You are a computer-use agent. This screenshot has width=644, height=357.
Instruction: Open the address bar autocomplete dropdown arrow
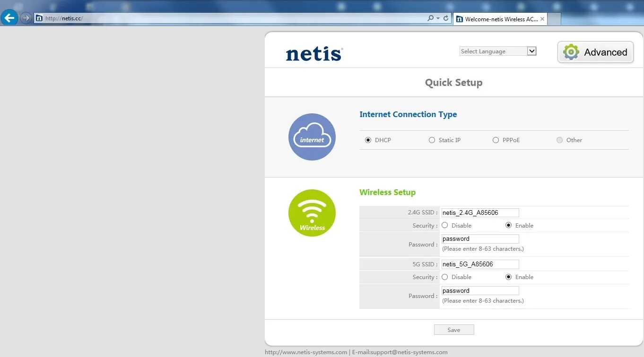(x=438, y=18)
